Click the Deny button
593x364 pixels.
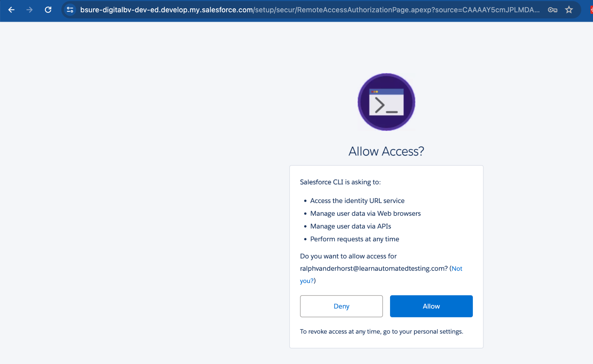point(341,306)
